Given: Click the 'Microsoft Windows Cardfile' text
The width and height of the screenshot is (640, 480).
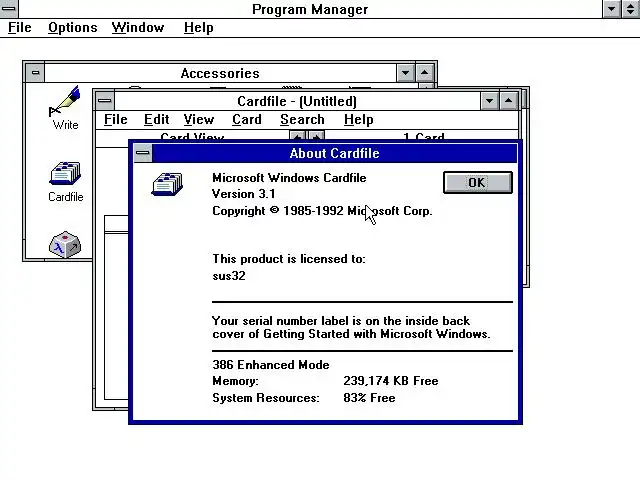Looking at the screenshot, I should coord(289,178).
